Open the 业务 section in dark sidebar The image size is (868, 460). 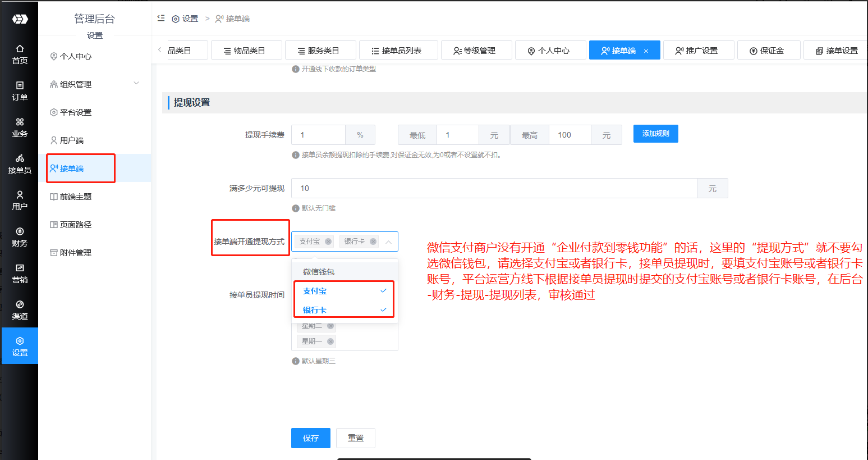[20, 127]
